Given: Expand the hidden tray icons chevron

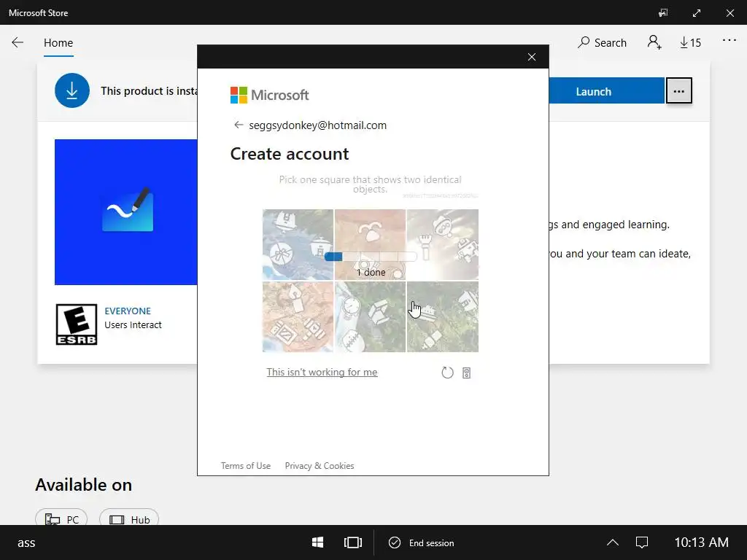Looking at the screenshot, I should [x=613, y=542].
